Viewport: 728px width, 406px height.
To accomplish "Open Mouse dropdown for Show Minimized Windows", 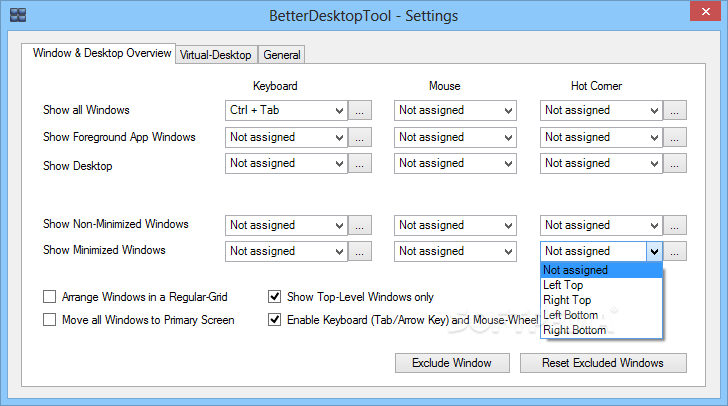I will [455, 251].
